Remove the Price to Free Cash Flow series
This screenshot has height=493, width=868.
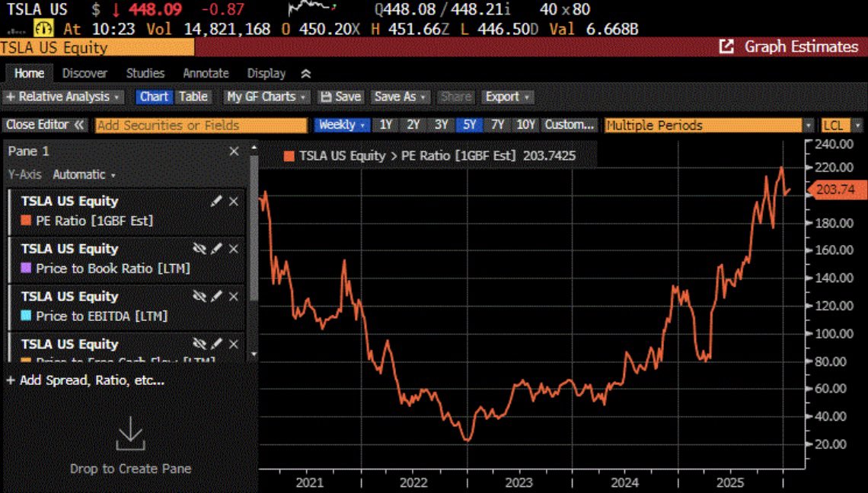234,344
